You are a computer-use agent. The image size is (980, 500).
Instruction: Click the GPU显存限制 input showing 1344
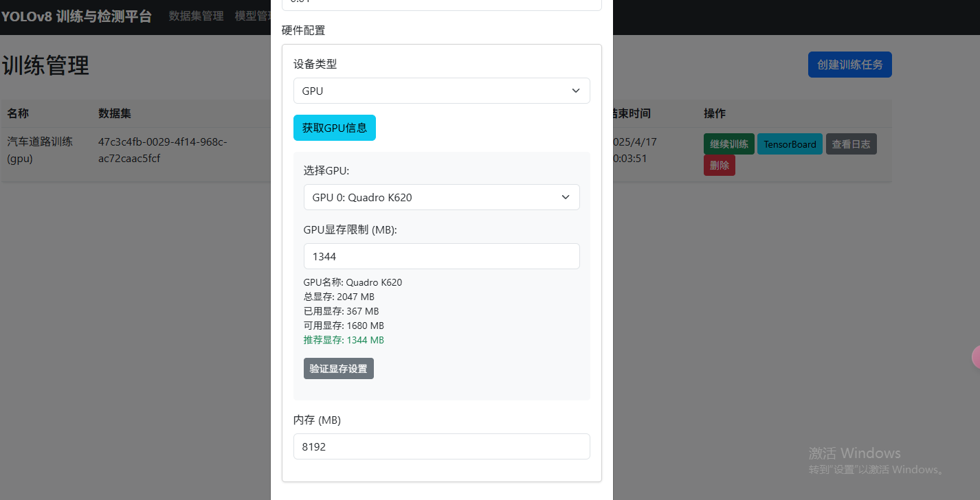[x=441, y=255]
